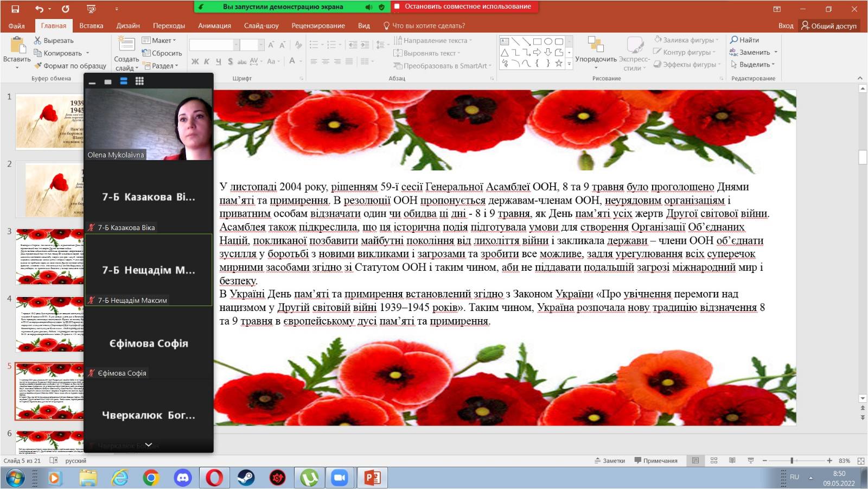This screenshot has width=868, height=489.
Task: Click the Вставить paste button
Action: [17, 53]
